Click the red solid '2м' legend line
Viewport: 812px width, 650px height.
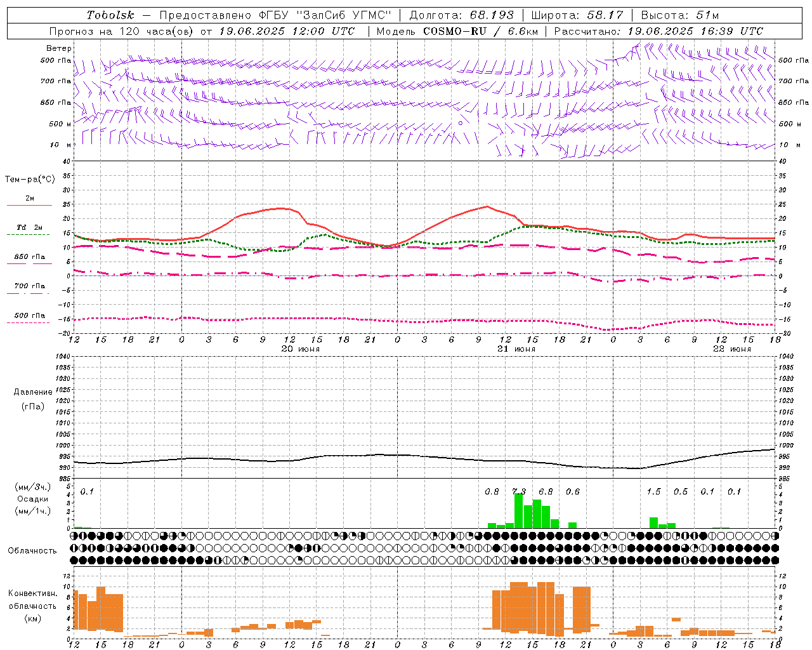(x=29, y=205)
